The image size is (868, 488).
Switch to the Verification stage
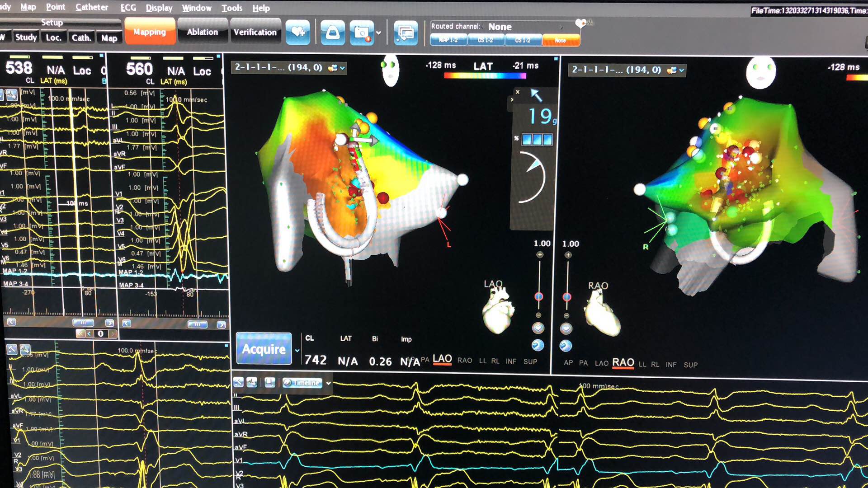click(x=255, y=32)
